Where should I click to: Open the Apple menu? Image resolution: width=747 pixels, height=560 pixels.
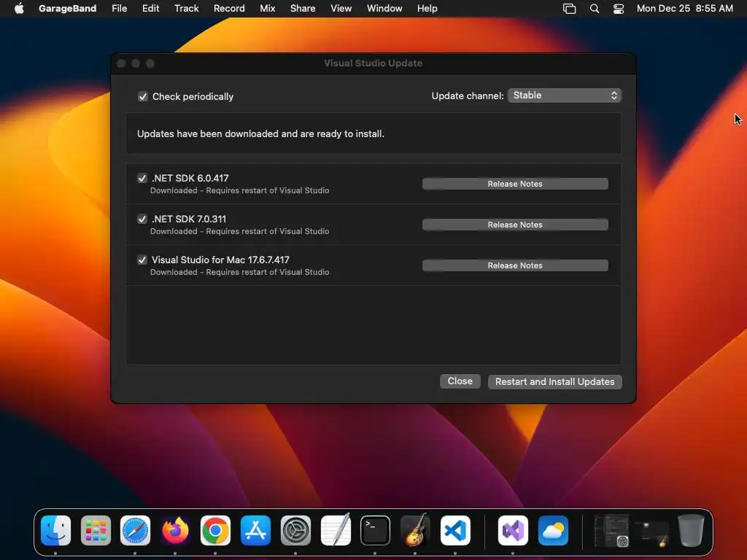coord(19,9)
